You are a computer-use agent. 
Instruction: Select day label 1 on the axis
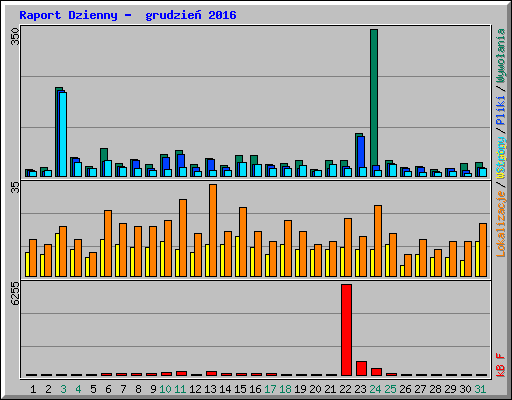(33, 389)
